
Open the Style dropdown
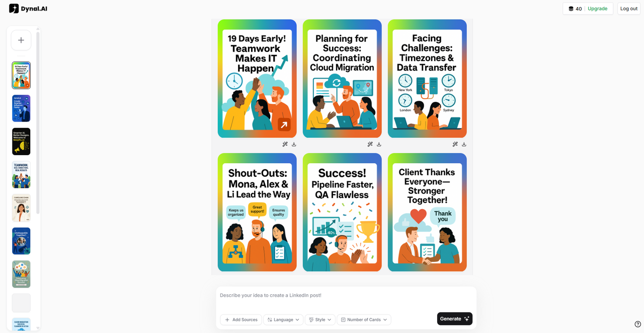coord(320,319)
